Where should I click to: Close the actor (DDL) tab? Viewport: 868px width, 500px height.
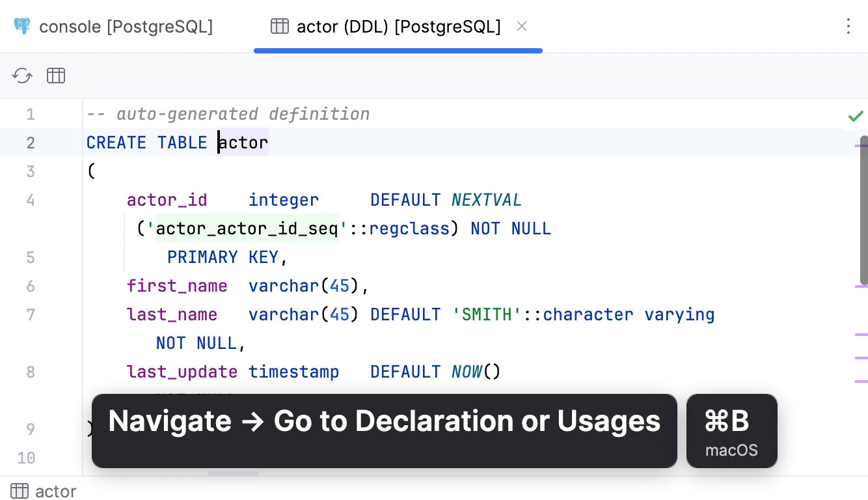point(521,26)
